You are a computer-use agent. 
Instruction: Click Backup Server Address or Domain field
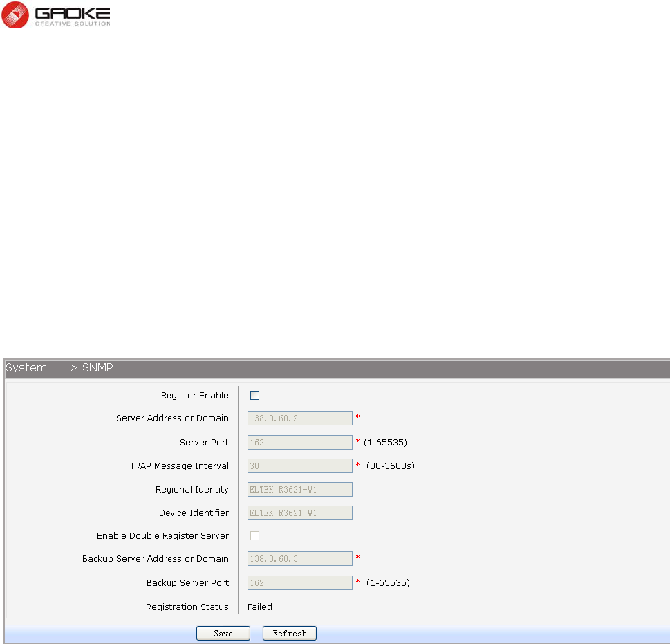pos(299,559)
